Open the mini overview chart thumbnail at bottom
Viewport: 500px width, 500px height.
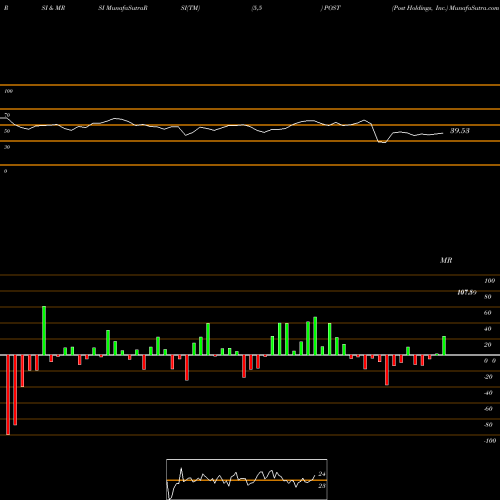coord(247,479)
